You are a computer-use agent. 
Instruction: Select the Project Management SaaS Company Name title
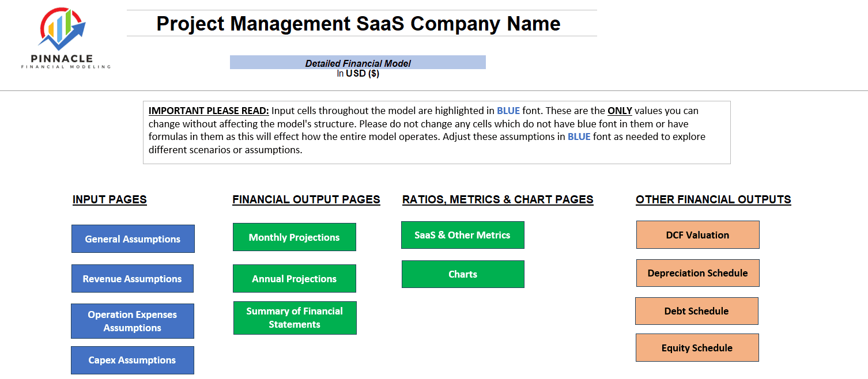click(x=358, y=24)
